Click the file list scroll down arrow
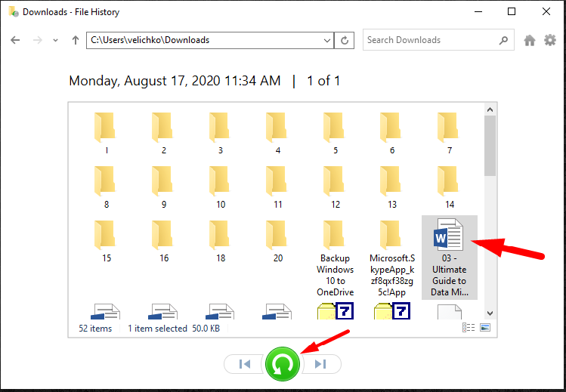Image resolution: width=566 pixels, height=392 pixels. (x=490, y=313)
